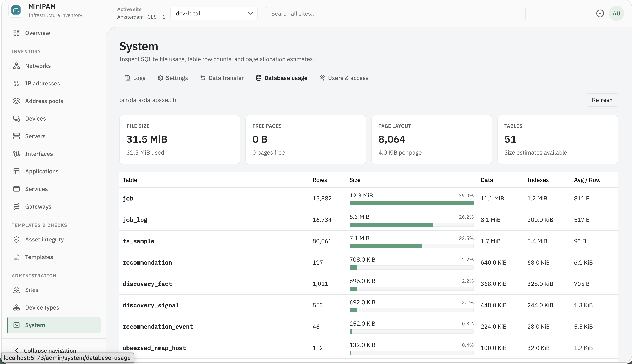Click the Interfaces sidebar icon
The height and width of the screenshot is (364, 632).
[17, 154]
